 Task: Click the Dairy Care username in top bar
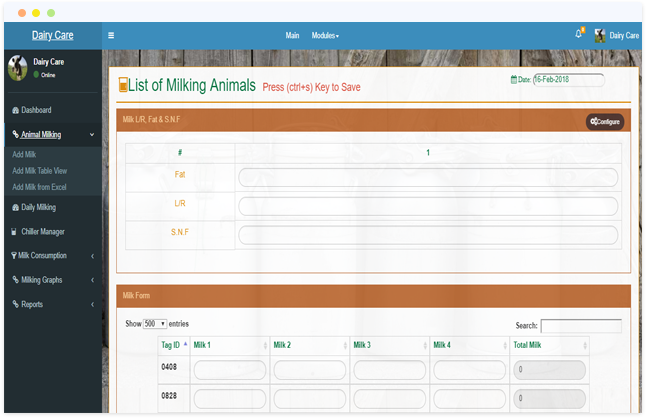click(624, 36)
